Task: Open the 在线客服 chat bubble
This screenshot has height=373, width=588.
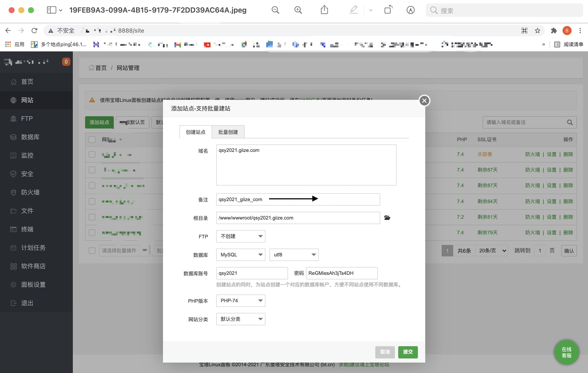Action: 566,352
